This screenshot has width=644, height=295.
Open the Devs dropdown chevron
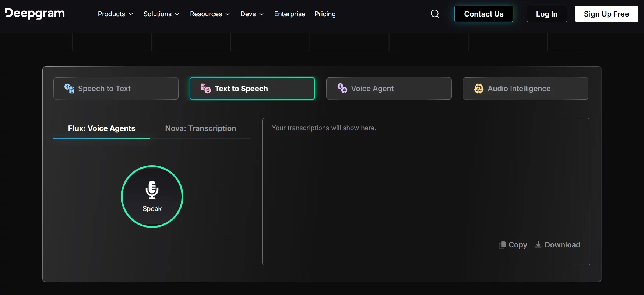[x=261, y=14]
